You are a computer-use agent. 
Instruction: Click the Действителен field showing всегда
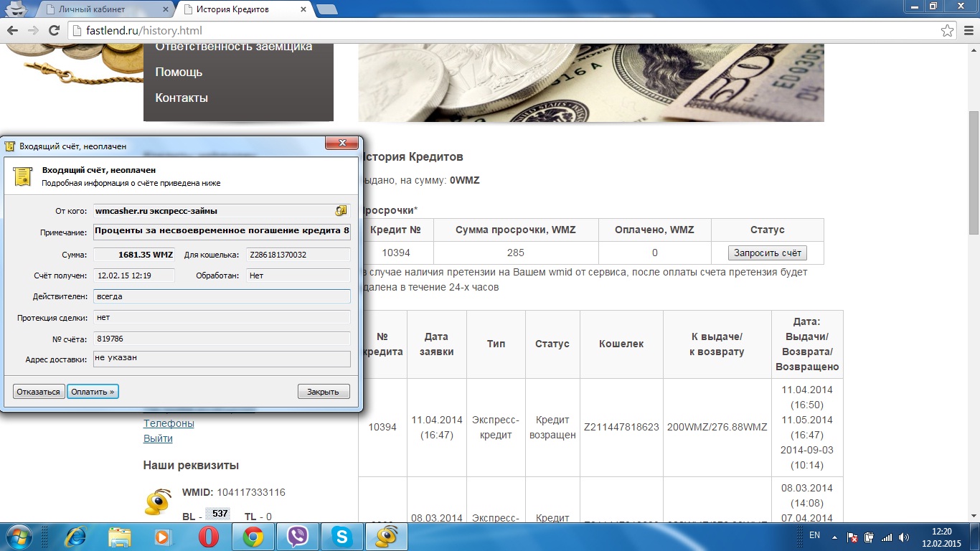222,296
